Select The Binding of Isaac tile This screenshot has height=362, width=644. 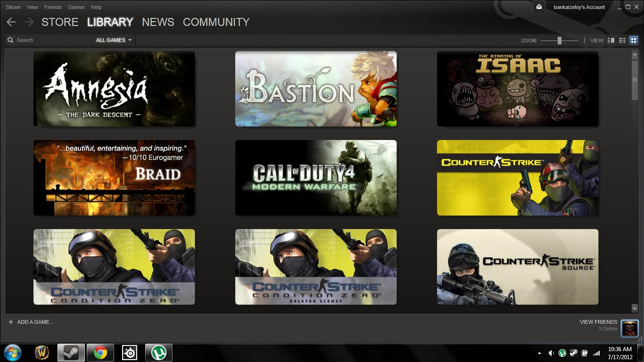[518, 89]
